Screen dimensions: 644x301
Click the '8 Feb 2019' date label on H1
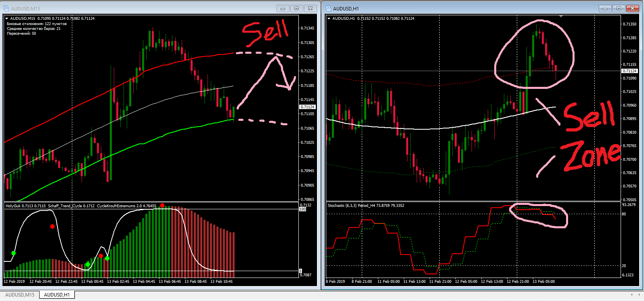336,282
